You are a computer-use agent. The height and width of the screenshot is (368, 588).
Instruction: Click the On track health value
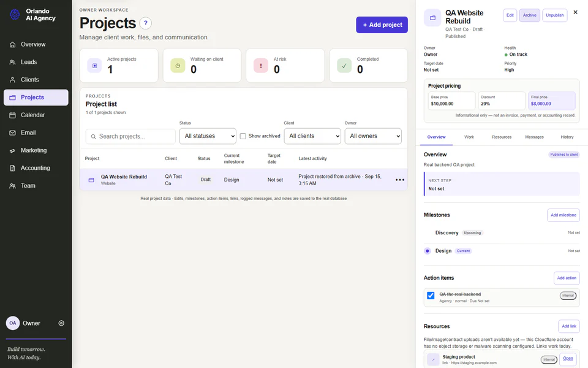click(516, 55)
